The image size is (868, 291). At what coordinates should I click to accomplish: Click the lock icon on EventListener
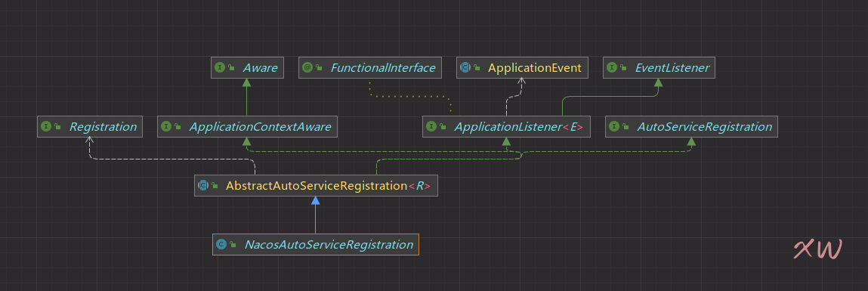[623, 67]
